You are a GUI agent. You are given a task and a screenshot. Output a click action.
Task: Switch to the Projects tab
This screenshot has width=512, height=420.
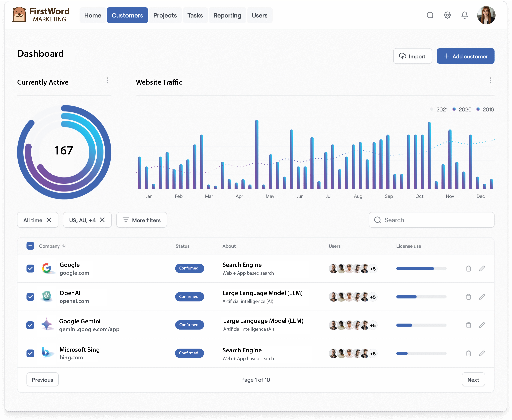coord(165,15)
